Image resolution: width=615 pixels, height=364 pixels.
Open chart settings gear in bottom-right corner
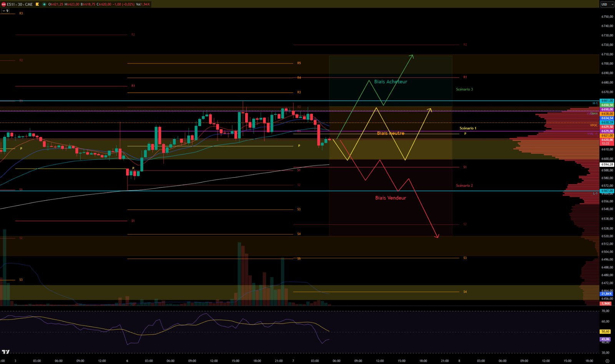click(607, 361)
